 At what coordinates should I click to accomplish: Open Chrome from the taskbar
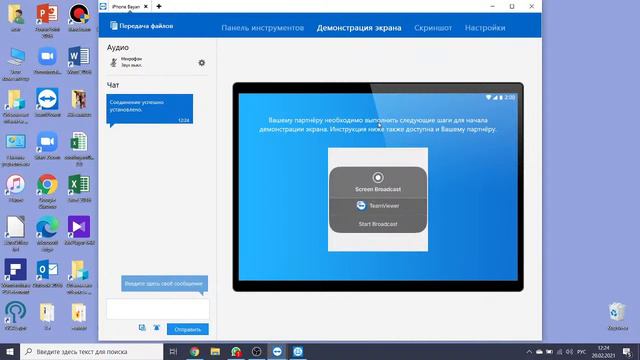(x=195, y=351)
